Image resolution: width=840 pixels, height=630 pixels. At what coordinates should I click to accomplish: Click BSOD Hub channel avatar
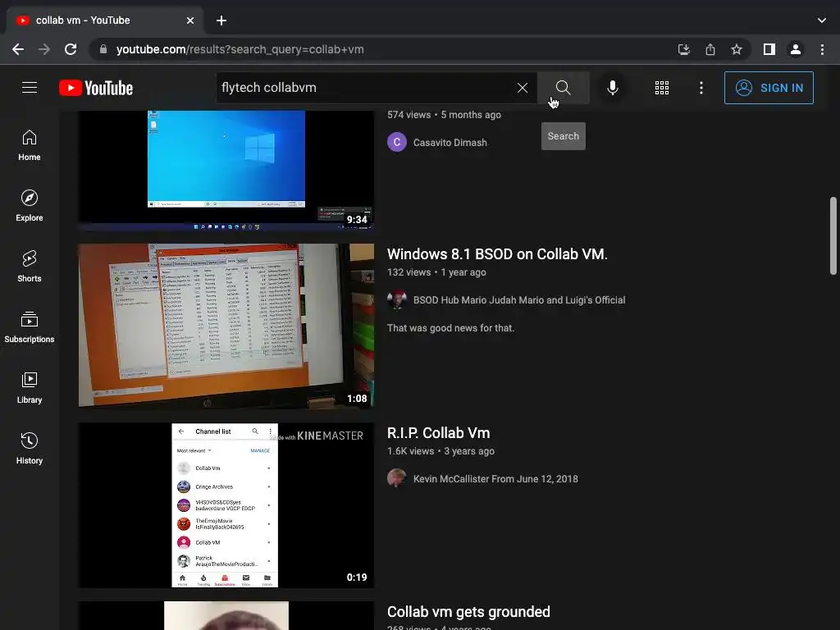coord(397,300)
